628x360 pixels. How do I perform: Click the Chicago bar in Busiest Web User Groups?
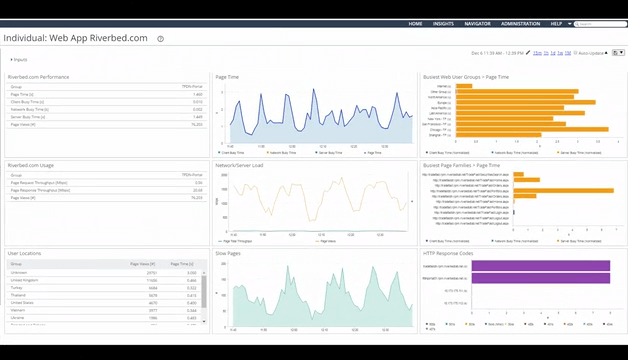pos(532,129)
